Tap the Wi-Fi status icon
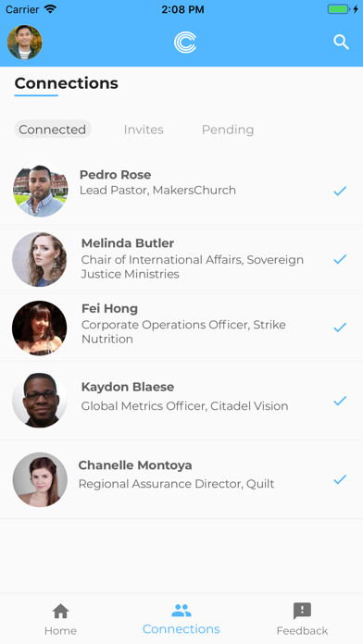The image size is (363, 644). tap(51, 9)
